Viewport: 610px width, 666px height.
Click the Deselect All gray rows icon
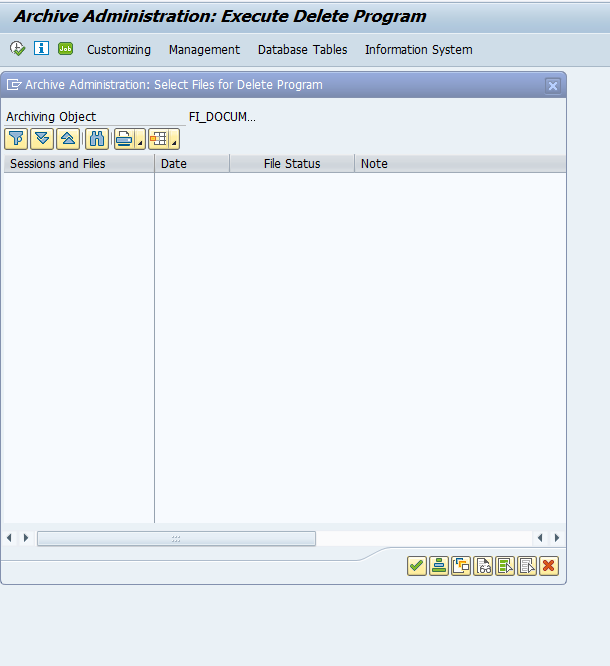tap(527, 566)
